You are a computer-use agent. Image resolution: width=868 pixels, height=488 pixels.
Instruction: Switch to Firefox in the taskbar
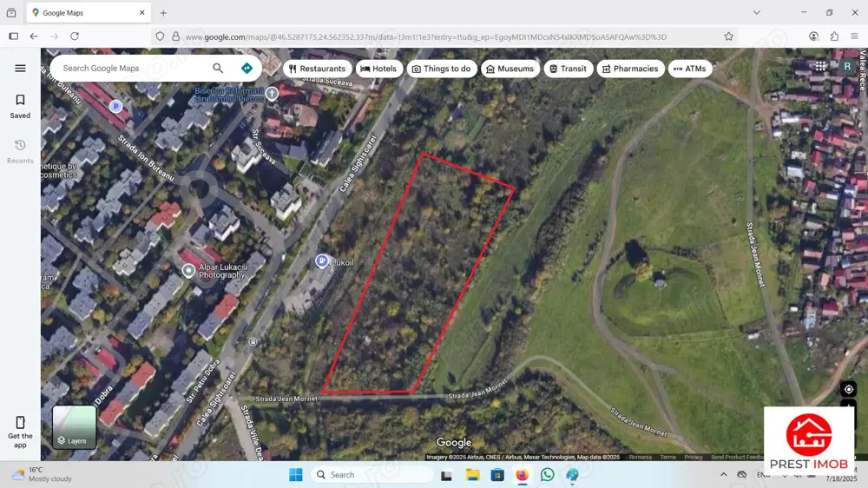click(x=522, y=475)
